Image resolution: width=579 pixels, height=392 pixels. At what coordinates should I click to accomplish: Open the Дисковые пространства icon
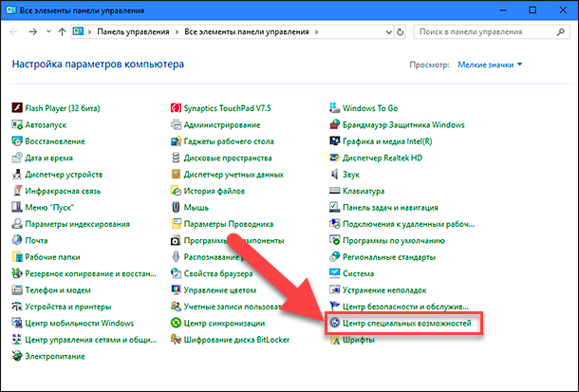pyautogui.click(x=176, y=158)
